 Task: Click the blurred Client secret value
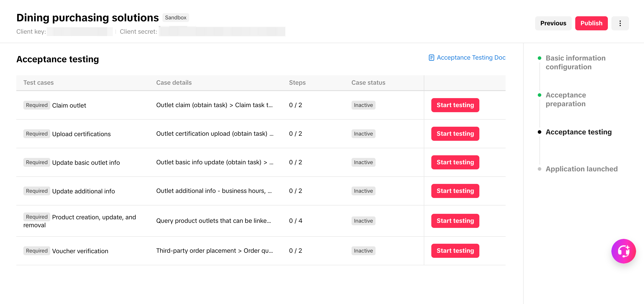click(x=222, y=32)
